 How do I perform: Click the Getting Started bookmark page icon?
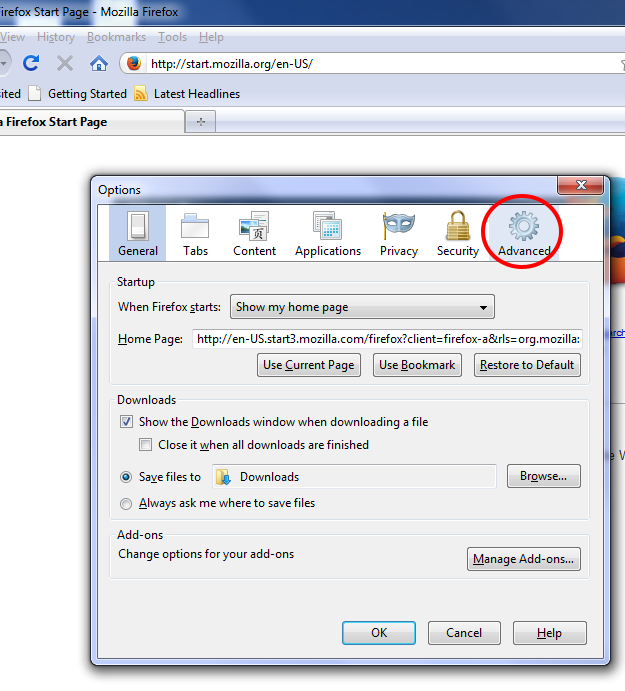(34, 93)
